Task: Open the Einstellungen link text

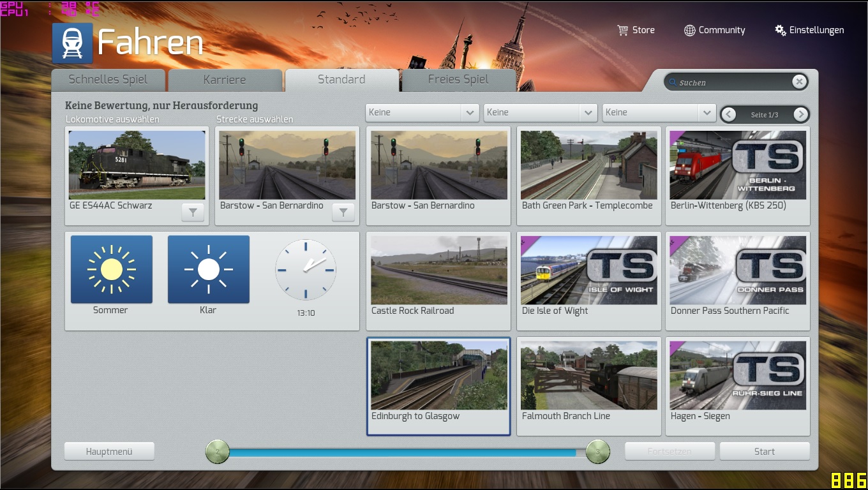Action: coord(817,30)
